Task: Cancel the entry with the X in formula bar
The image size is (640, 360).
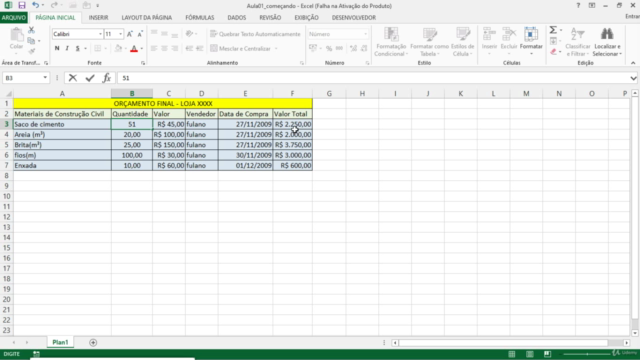Action: point(73,78)
